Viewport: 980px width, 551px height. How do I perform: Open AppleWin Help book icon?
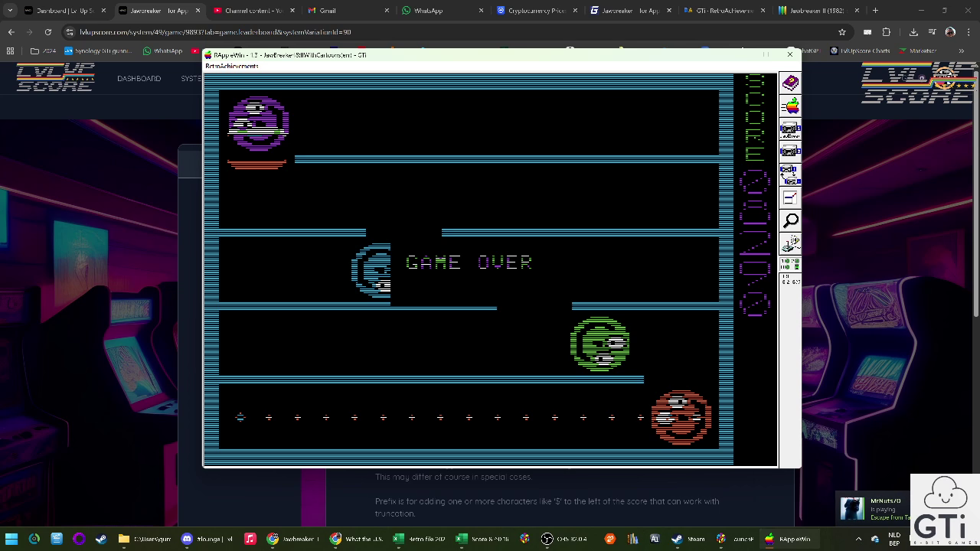(x=790, y=83)
